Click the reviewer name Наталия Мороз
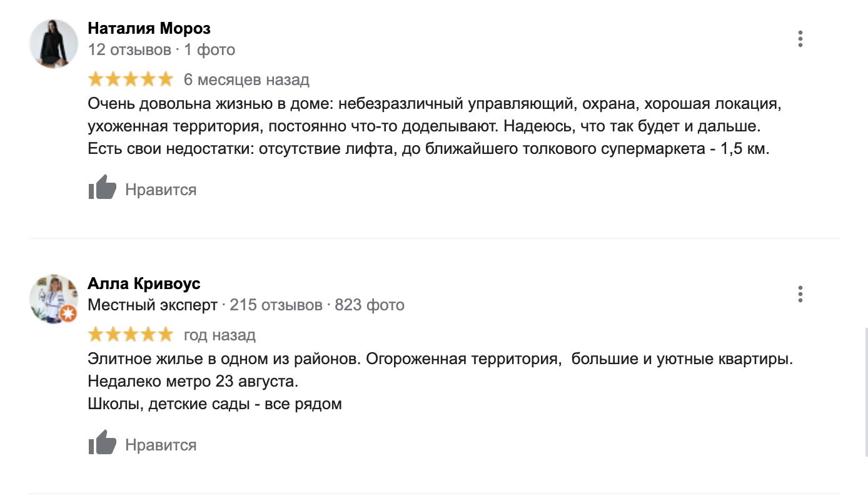 149,28
